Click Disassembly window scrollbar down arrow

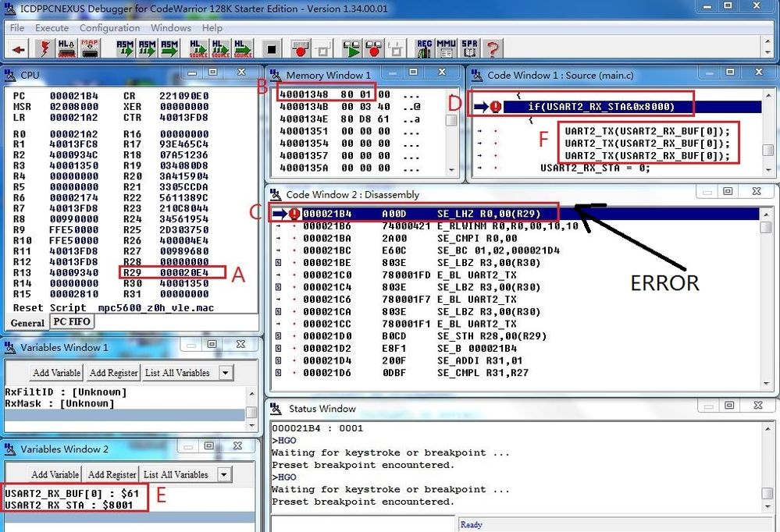767,384
